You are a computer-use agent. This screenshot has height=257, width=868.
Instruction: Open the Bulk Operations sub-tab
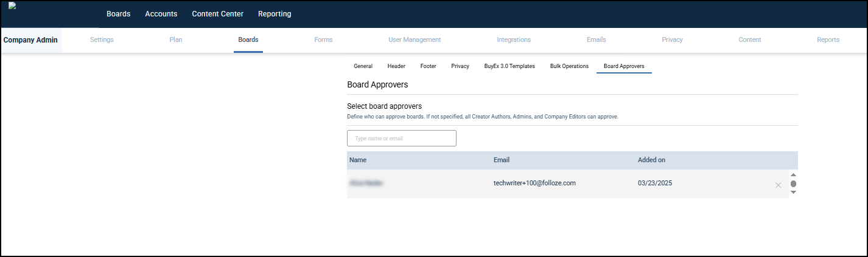click(569, 66)
